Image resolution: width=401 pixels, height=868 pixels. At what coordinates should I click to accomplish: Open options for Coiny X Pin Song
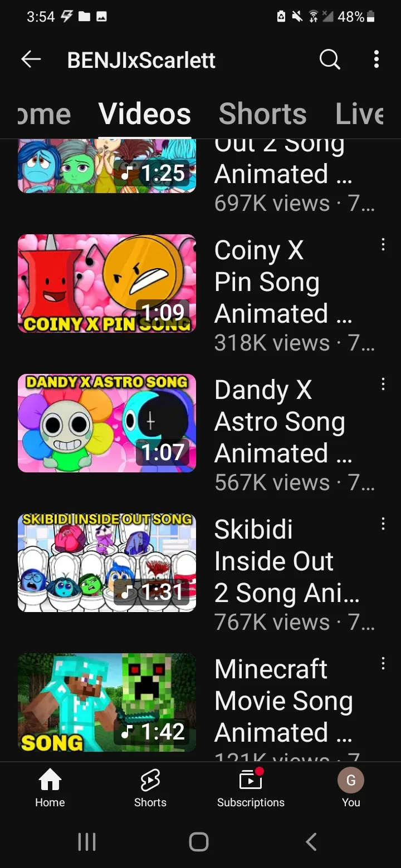[383, 245]
